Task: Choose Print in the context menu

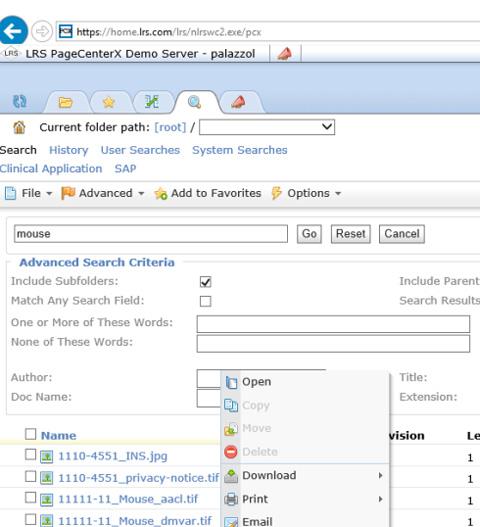Action: pos(305,499)
